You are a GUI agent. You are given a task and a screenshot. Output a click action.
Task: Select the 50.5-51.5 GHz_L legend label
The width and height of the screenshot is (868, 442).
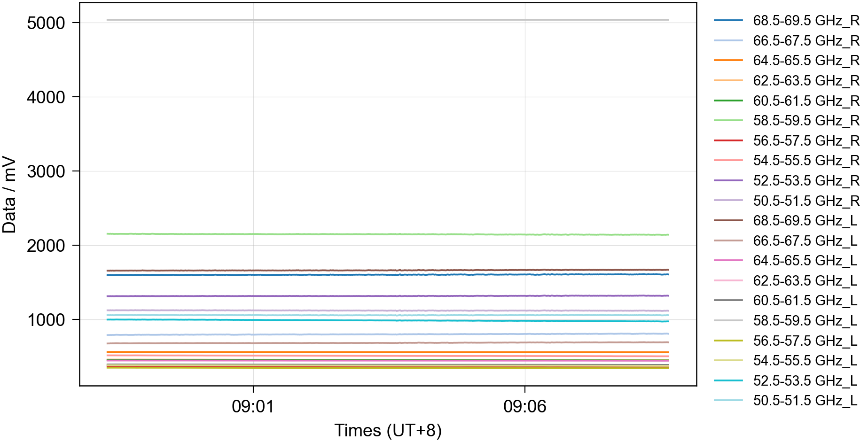[805, 401]
